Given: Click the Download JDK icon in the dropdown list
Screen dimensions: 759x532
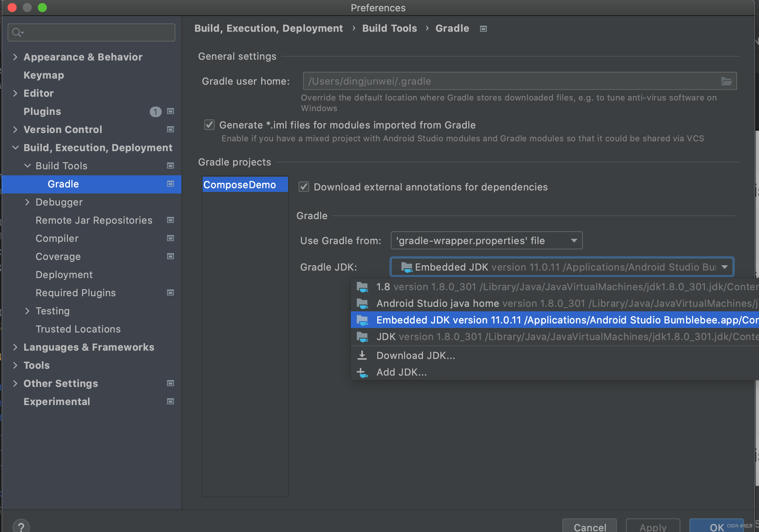Looking at the screenshot, I should coord(362,356).
